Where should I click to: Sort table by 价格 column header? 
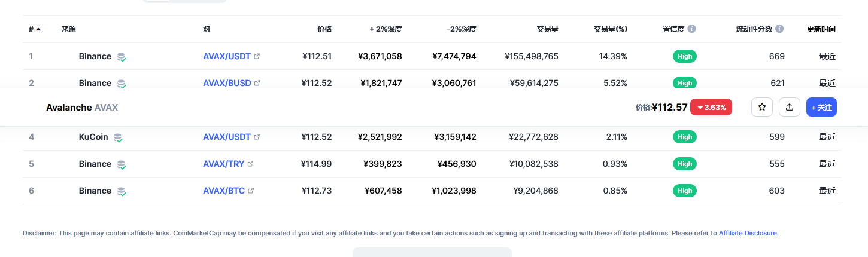pyautogui.click(x=324, y=29)
